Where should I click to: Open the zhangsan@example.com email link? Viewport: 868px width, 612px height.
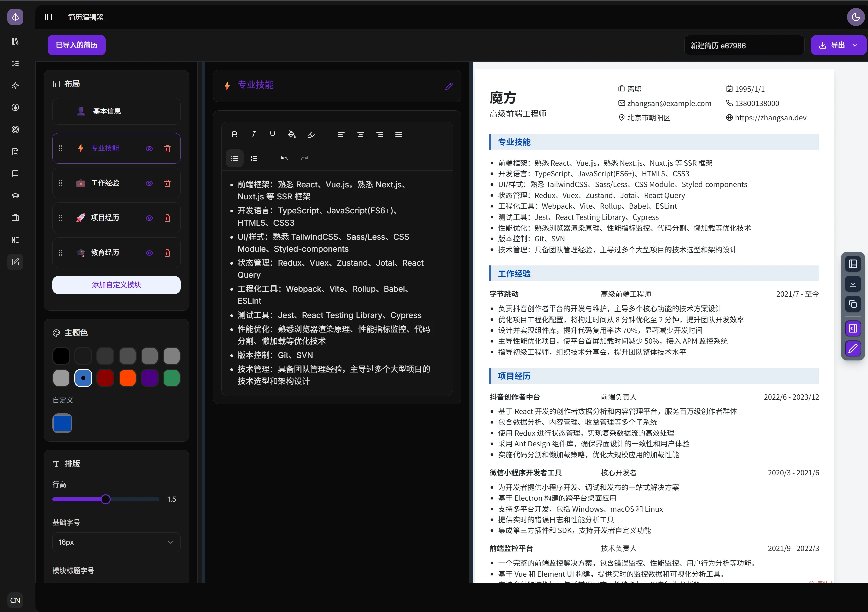[669, 103]
